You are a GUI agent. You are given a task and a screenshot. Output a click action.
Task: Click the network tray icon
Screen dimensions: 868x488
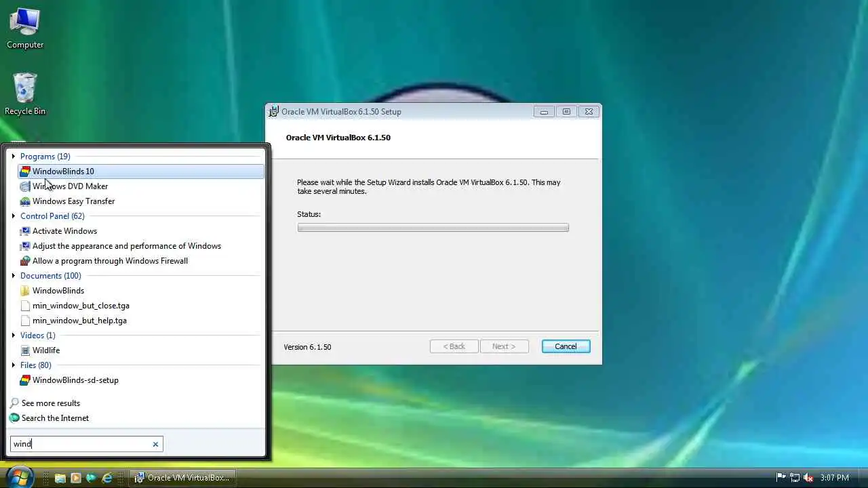pyautogui.click(x=794, y=478)
